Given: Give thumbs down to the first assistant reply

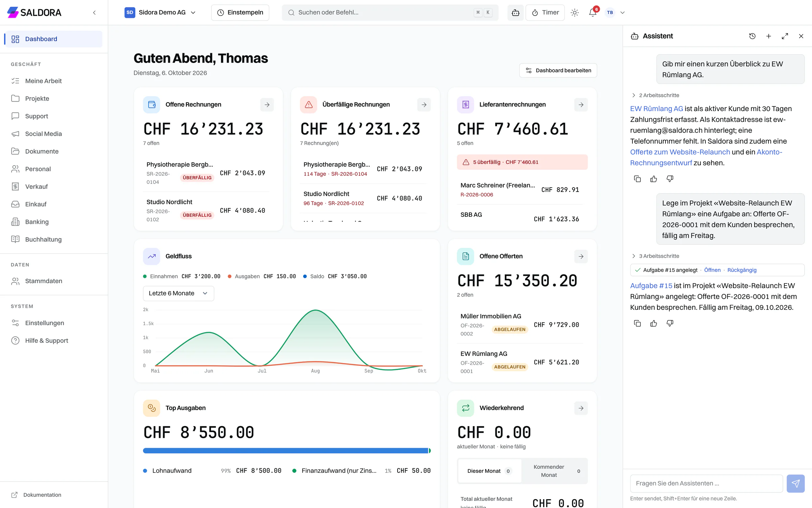Looking at the screenshot, I should [x=670, y=179].
